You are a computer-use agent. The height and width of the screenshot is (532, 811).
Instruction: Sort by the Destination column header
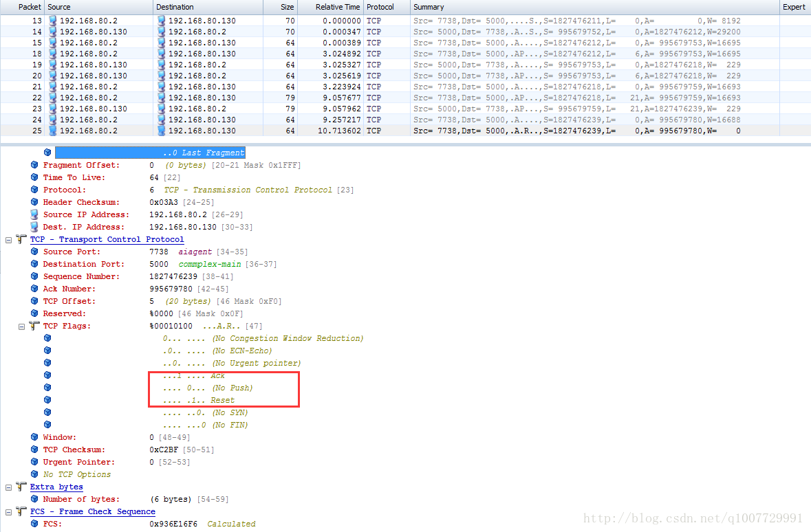(208, 7)
